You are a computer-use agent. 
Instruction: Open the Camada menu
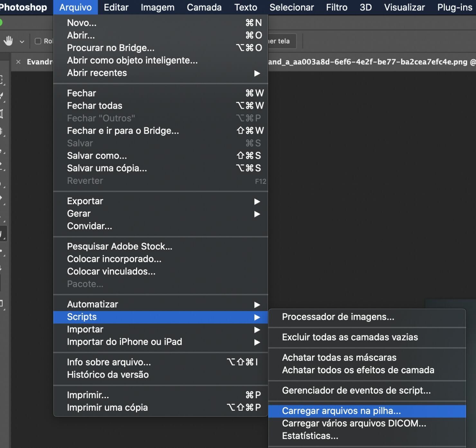(x=204, y=7)
